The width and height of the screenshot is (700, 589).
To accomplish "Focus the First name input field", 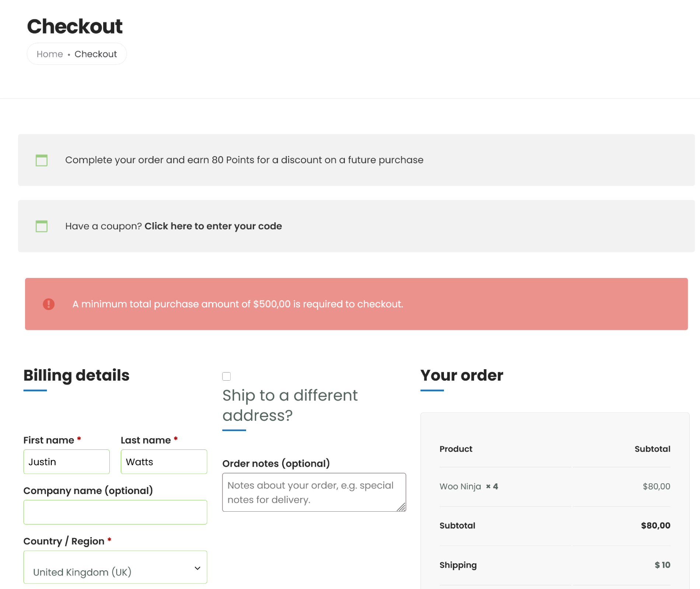I will [x=66, y=462].
